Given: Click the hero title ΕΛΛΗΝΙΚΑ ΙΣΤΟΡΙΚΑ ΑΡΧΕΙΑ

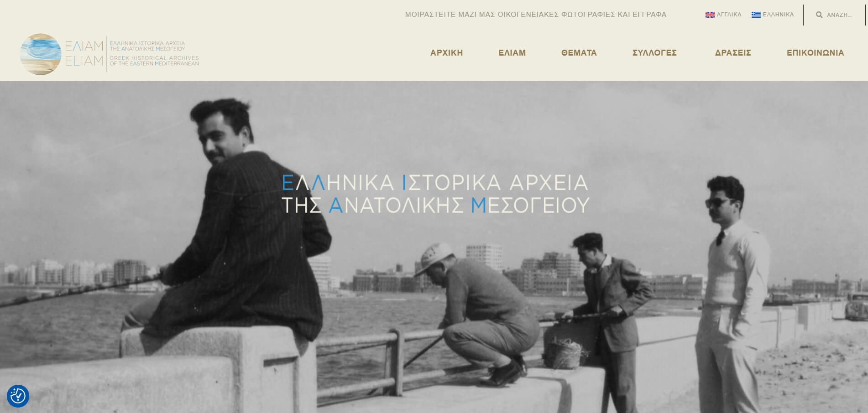Looking at the screenshot, I should [434, 183].
